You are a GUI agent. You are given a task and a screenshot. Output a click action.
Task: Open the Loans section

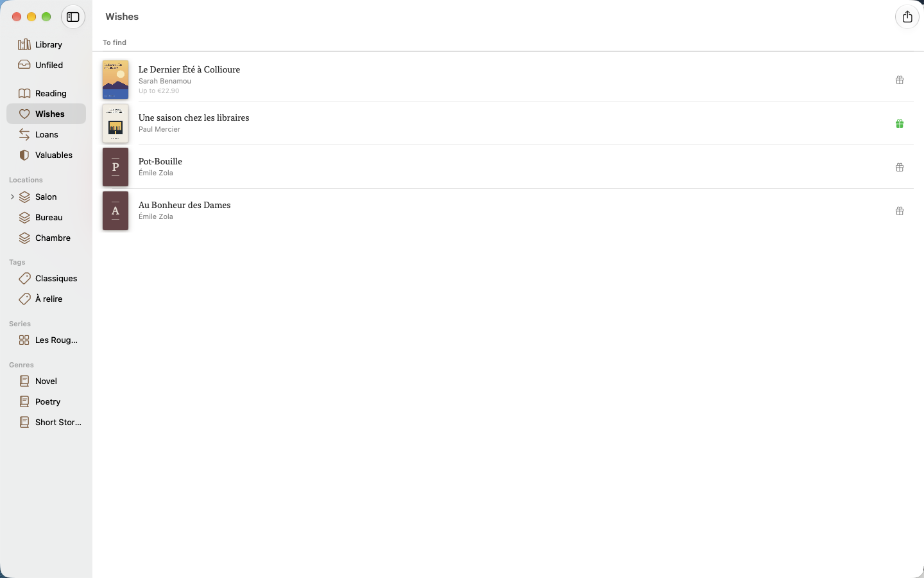[46, 134]
